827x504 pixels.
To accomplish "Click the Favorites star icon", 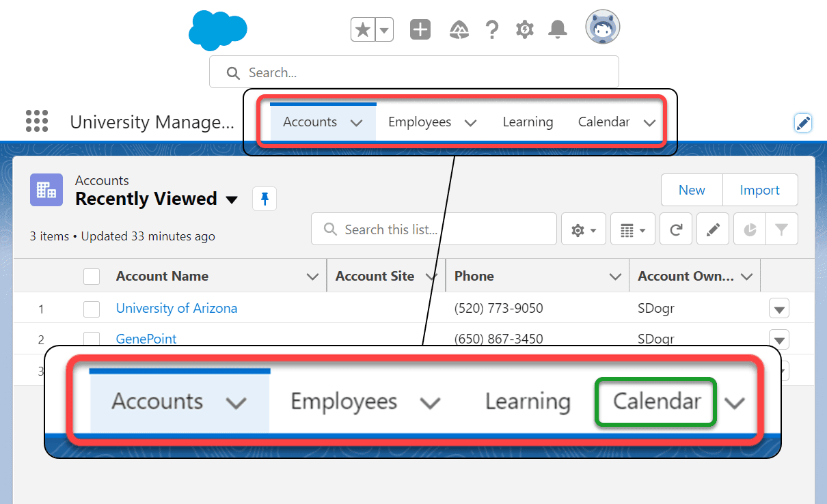I will pyautogui.click(x=363, y=29).
